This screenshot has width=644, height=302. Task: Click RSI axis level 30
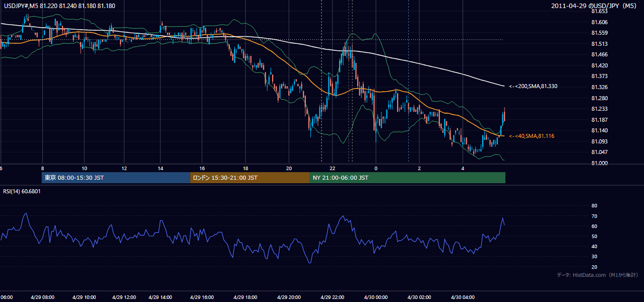(594, 257)
